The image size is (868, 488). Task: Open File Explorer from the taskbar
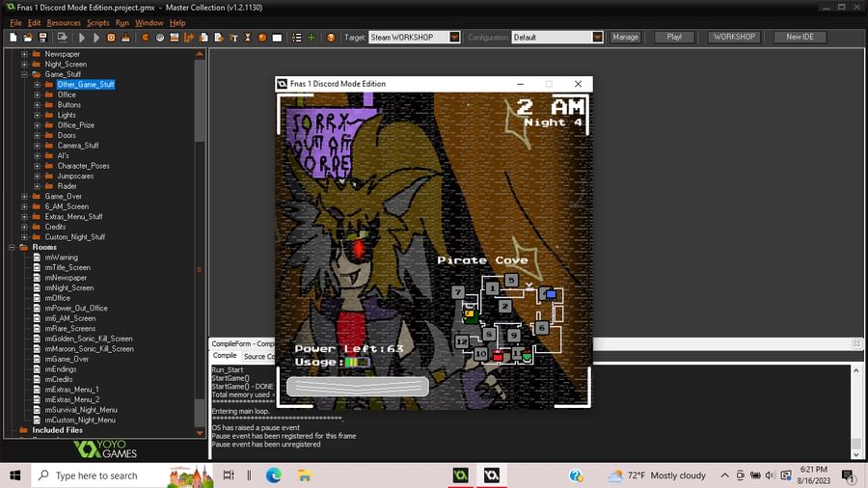pos(304,475)
